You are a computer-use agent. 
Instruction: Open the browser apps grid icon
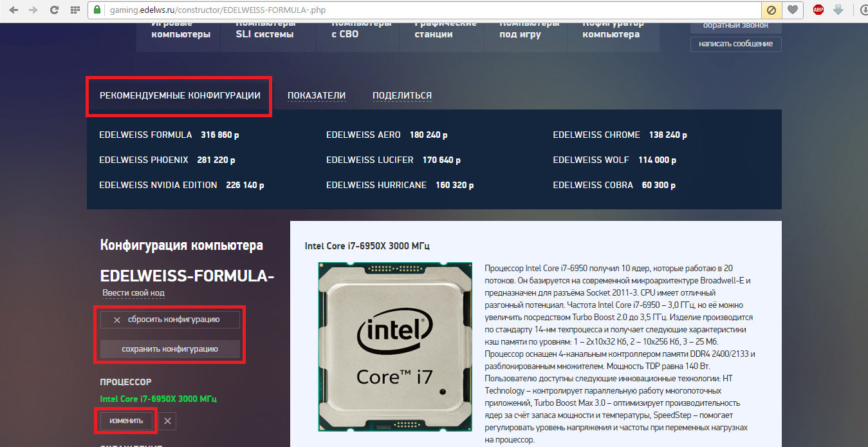75,10
